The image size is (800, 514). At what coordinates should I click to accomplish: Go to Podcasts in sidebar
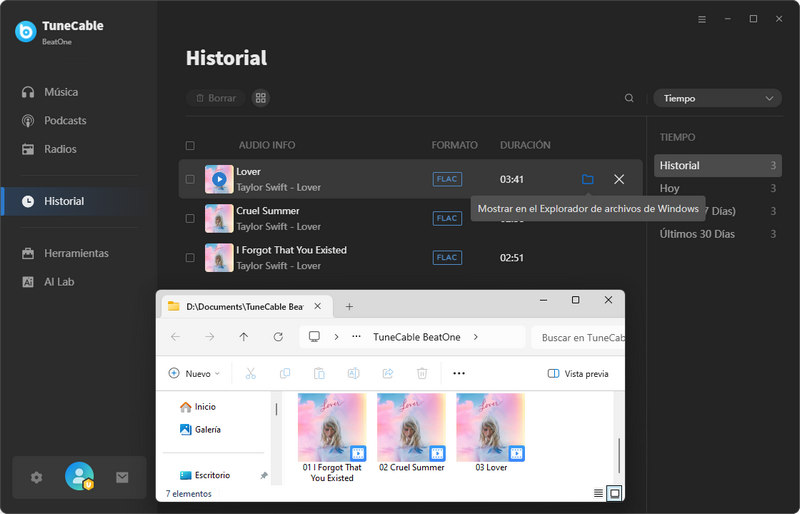coord(65,120)
